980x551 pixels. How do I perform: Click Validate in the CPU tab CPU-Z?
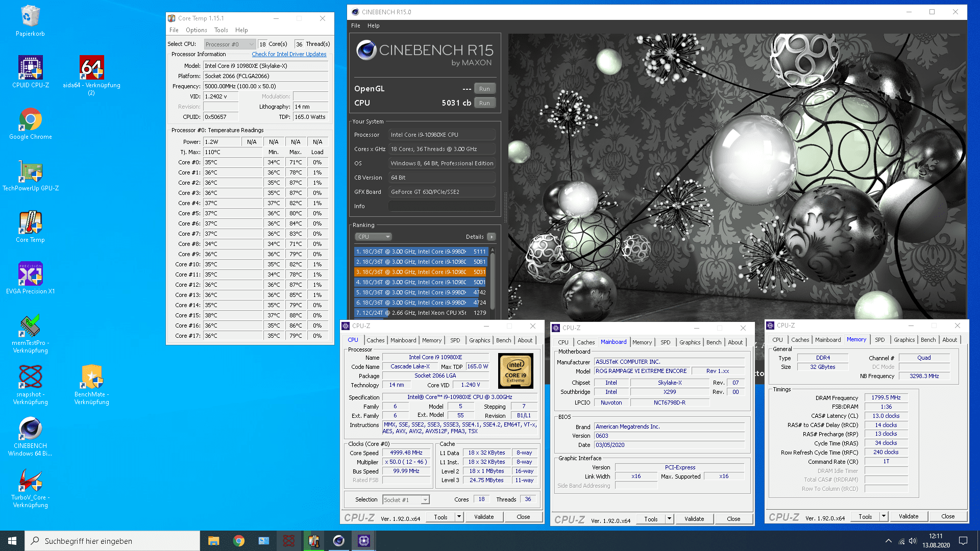click(x=484, y=517)
